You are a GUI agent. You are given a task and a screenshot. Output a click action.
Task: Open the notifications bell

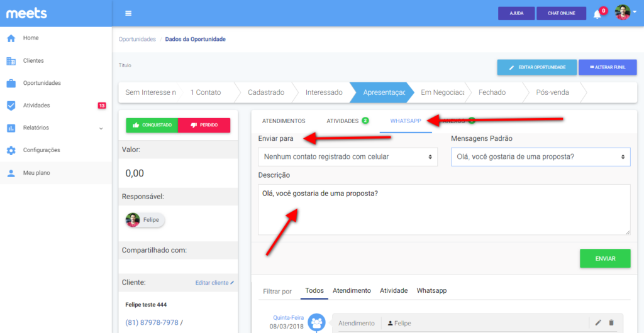pos(597,14)
